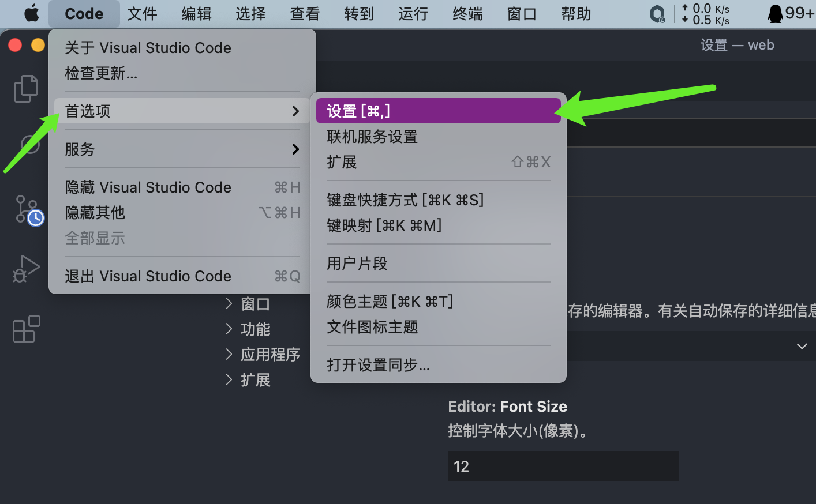
Task: Open the auto save dropdown chevron
Action: [802, 346]
